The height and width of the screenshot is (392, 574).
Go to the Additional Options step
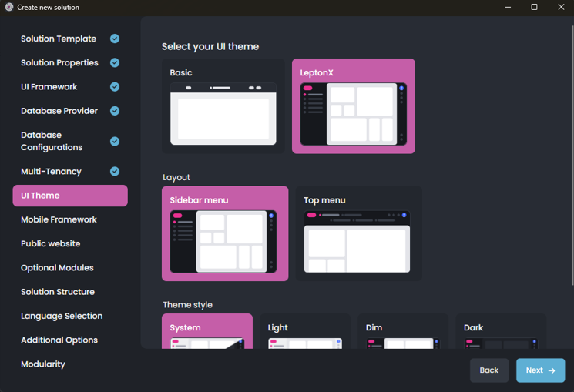pos(70,340)
